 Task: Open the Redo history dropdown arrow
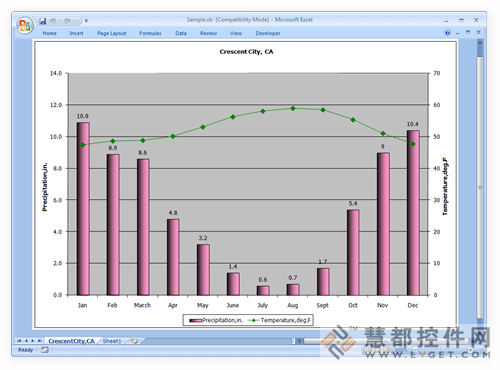tap(75, 21)
